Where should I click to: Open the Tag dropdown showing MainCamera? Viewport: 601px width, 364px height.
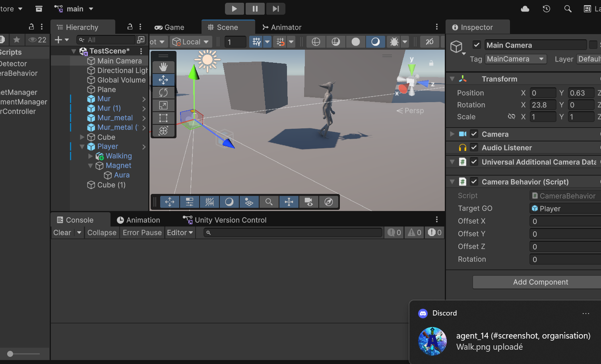point(516,59)
